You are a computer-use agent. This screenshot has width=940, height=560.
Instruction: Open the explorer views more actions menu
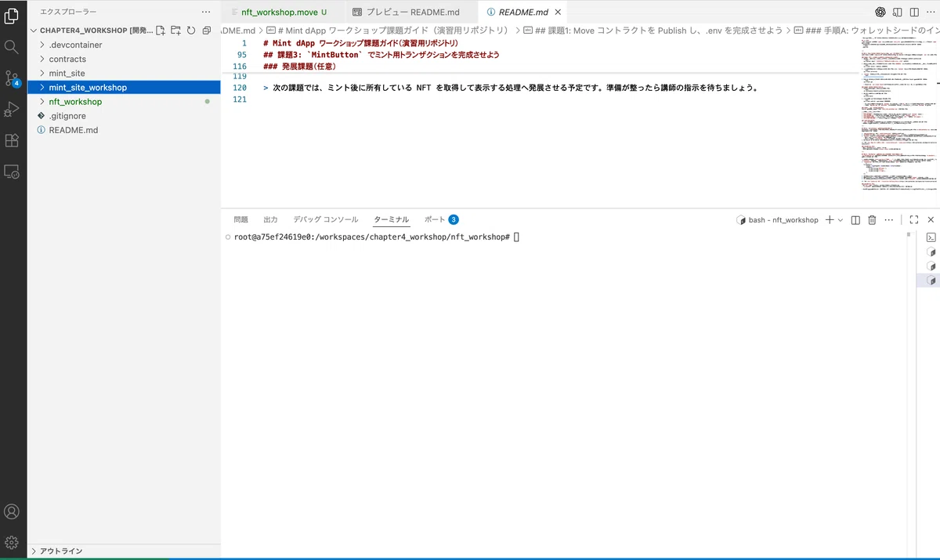[206, 12]
